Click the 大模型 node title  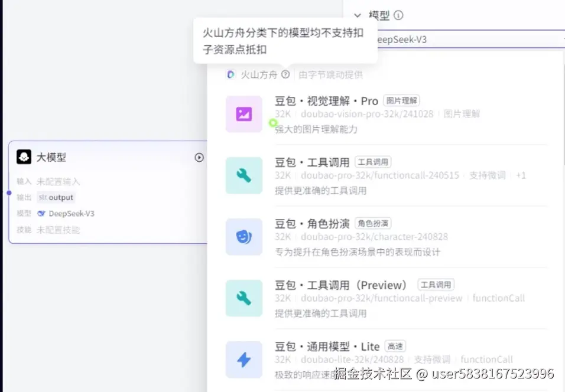click(51, 157)
